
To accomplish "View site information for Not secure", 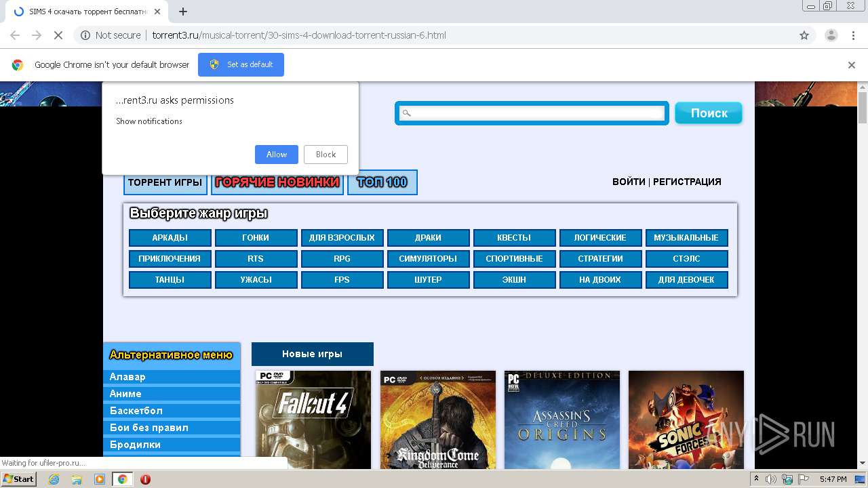I will click(x=111, y=35).
